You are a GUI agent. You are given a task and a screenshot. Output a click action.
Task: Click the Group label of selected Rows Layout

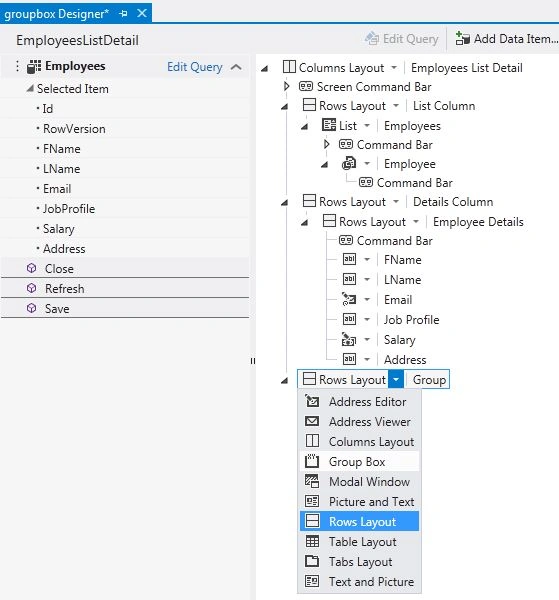coord(429,379)
